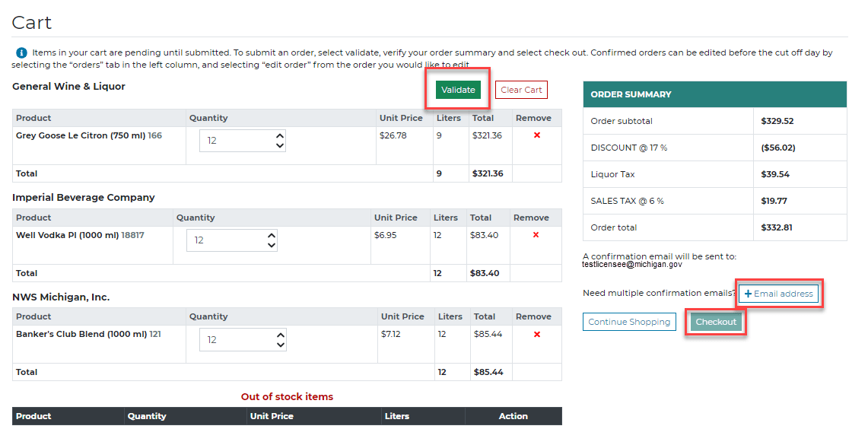
Task: Focus the Banker's Club Blend quantity field
Action: pos(236,340)
